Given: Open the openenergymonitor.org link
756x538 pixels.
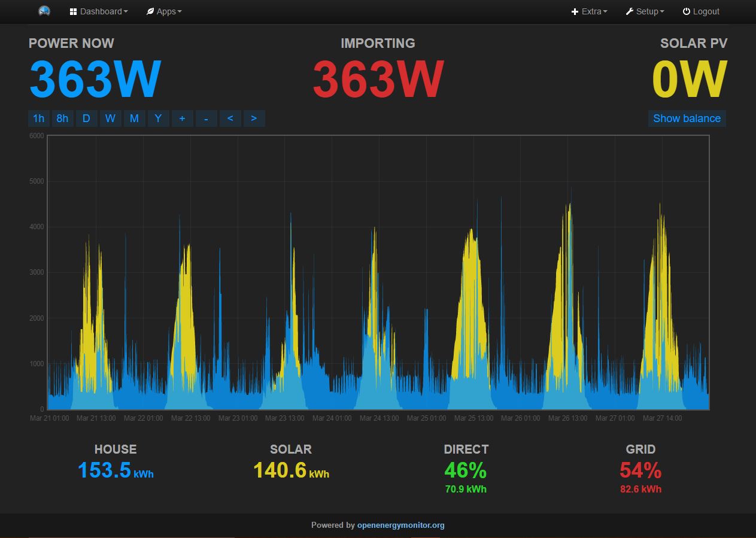Looking at the screenshot, I should 400,525.
